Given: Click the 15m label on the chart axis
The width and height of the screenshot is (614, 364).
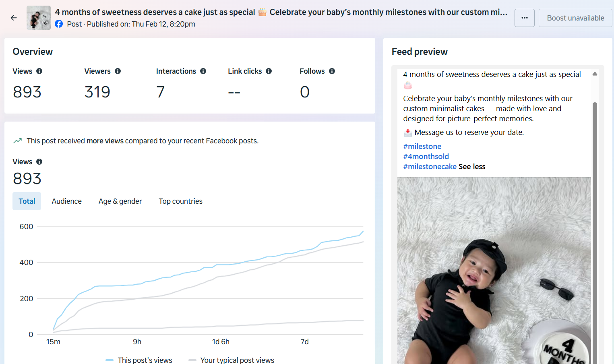Looking at the screenshot, I should [53, 342].
